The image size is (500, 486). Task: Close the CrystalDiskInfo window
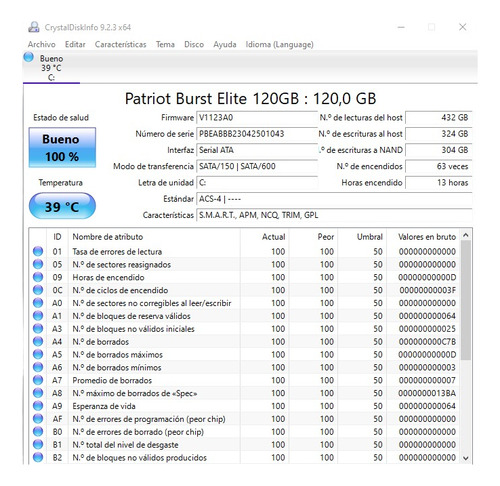click(x=463, y=27)
